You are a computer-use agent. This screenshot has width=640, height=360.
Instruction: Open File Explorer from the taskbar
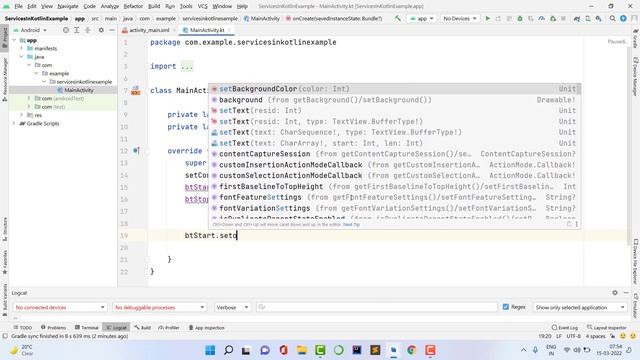point(302,350)
